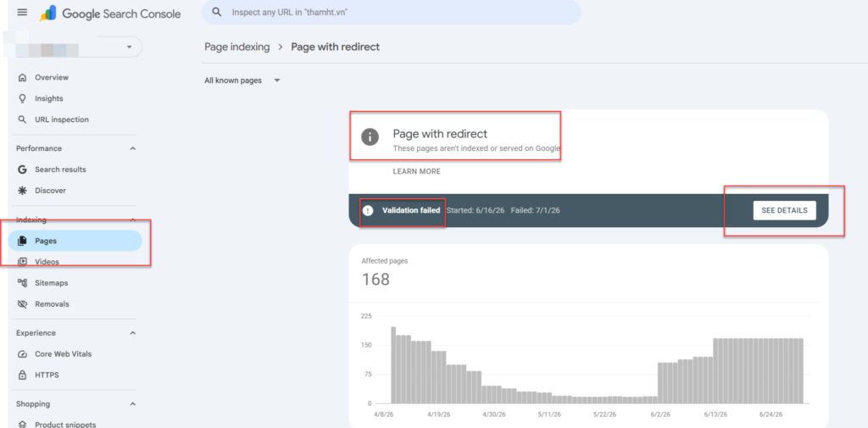
Task: Click the 6/2/26 date on chart axis
Action: point(659,414)
